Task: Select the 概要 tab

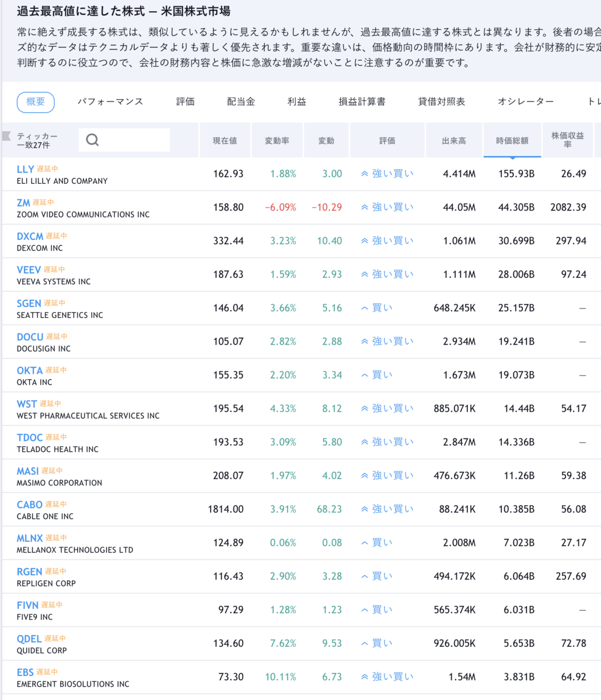Action: 36,101
